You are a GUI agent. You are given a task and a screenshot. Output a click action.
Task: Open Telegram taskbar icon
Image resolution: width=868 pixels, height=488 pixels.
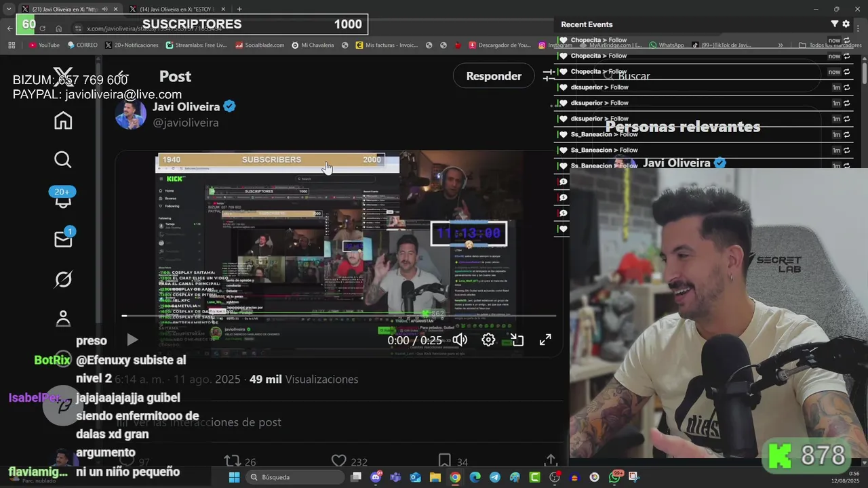(495, 477)
